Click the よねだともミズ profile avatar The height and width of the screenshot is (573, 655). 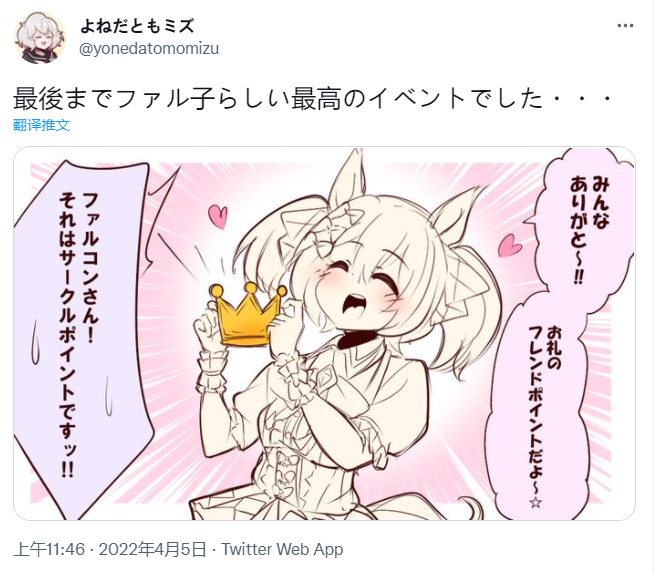click(x=40, y=38)
